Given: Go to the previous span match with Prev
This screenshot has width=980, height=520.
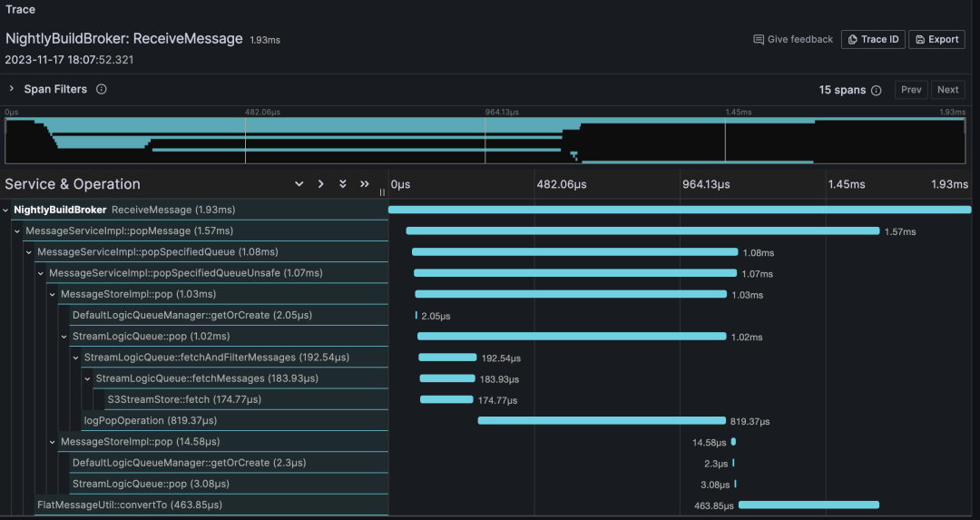Looking at the screenshot, I should pos(911,90).
